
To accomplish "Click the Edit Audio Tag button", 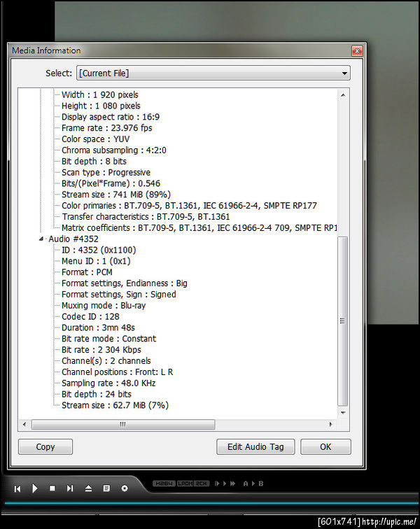I will click(255, 447).
